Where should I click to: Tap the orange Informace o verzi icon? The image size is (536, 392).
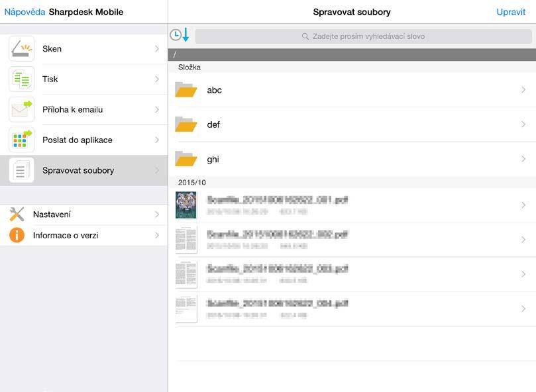(17, 235)
